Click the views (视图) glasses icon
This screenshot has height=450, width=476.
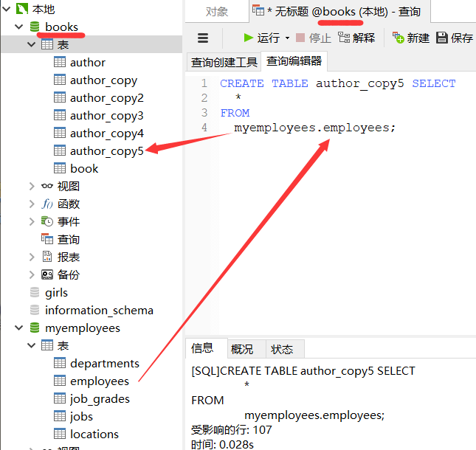pos(47,186)
